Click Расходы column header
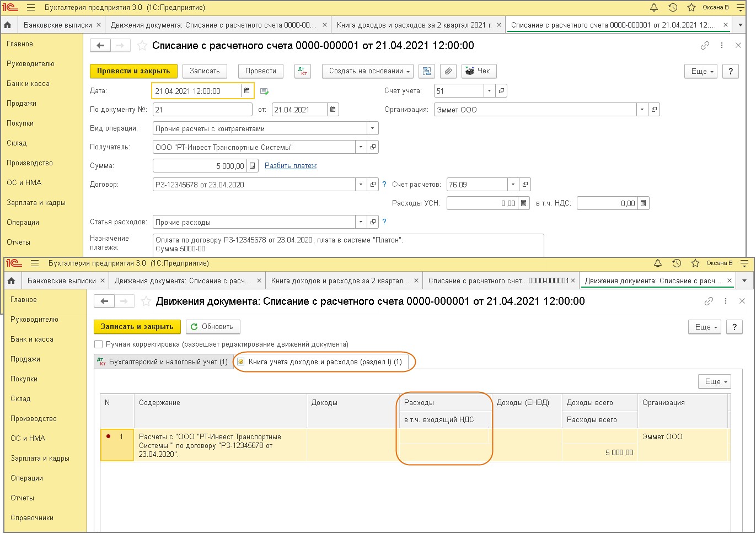The width and height of the screenshot is (756, 534). [444, 403]
